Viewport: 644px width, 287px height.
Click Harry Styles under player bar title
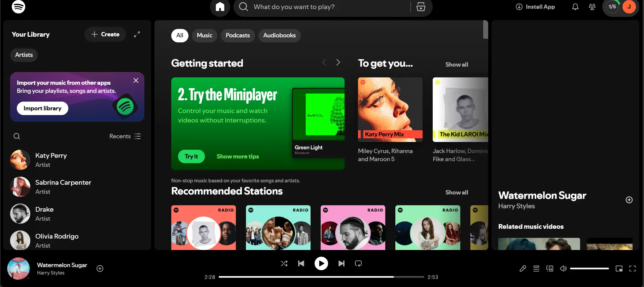(50, 273)
